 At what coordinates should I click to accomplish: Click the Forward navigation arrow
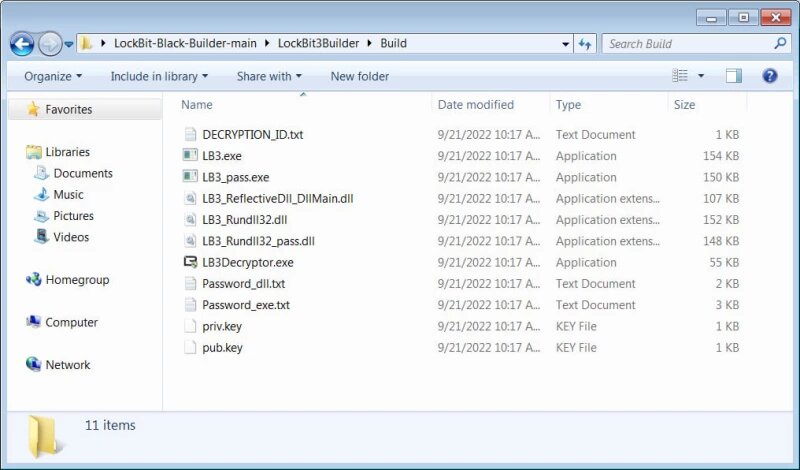click(x=50, y=44)
